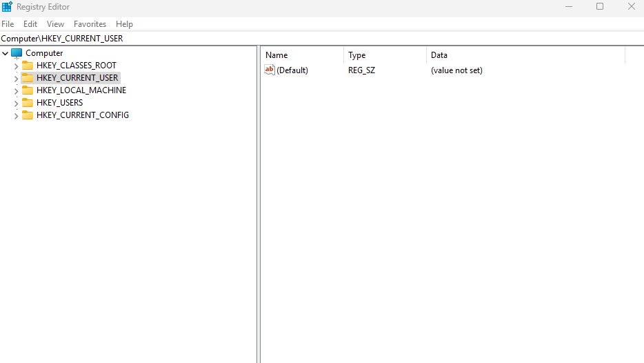Expand the HKEY_CLASSES_ROOT key
Viewport: 644px width, 363px height.
tap(16, 66)
